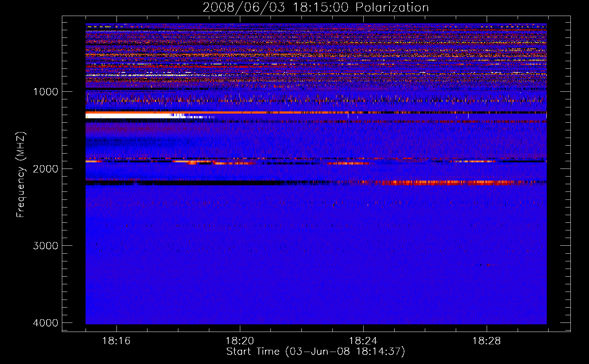
Task: Click the 2000 frequency tick label
Action: pos(46,169)
